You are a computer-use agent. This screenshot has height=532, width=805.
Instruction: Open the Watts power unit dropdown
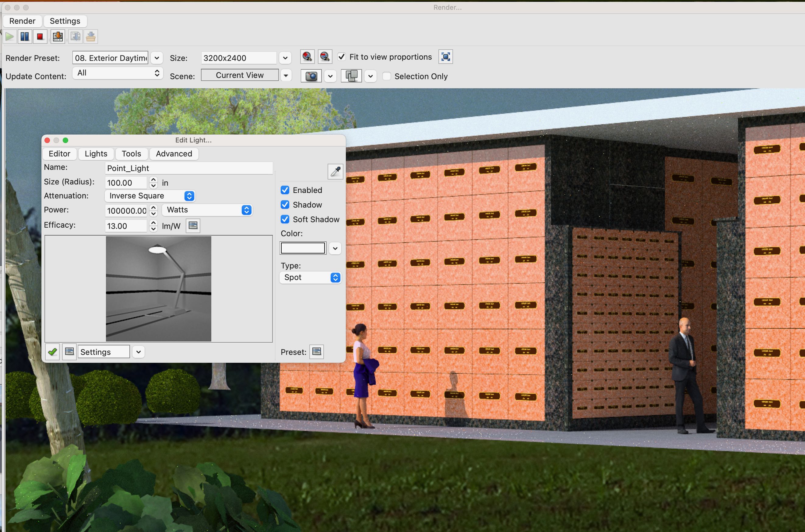coord(207,210)
